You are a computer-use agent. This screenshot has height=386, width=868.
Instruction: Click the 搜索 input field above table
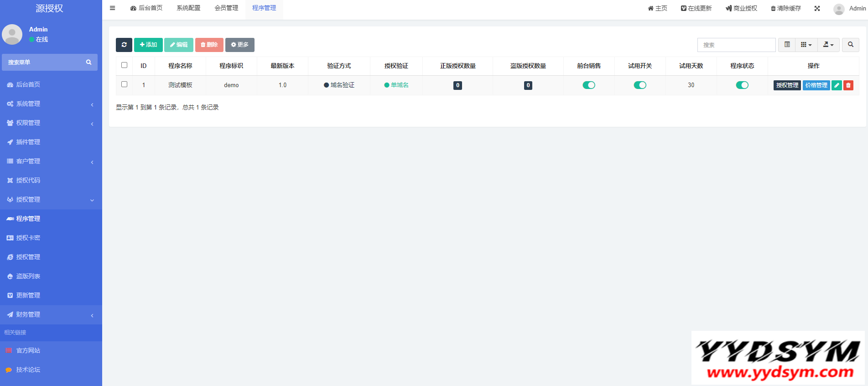(736, 45)
